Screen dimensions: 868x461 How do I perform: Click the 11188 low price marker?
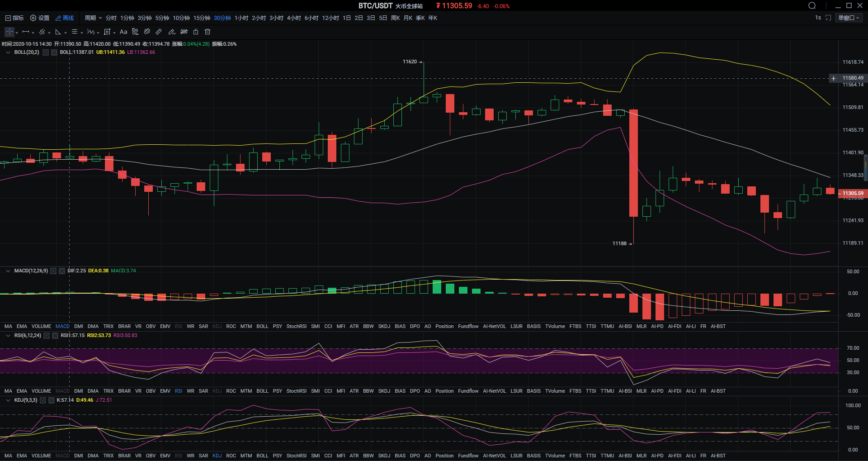[622, 243]
